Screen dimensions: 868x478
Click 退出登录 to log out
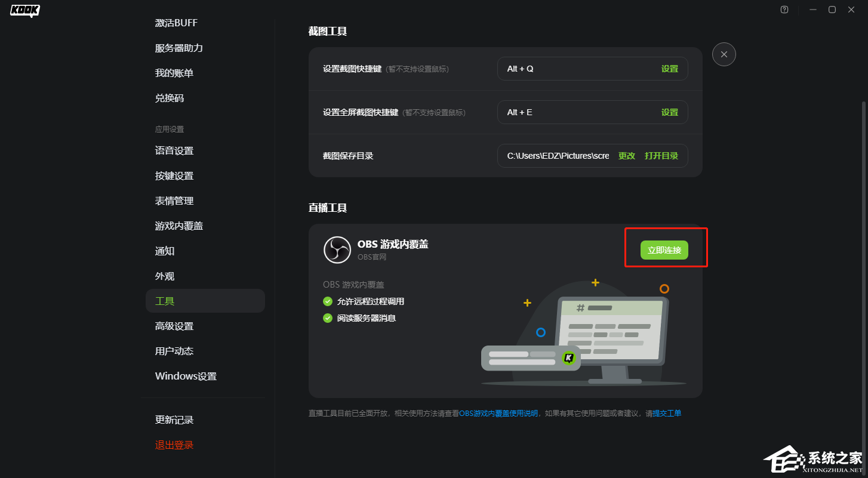174,445
